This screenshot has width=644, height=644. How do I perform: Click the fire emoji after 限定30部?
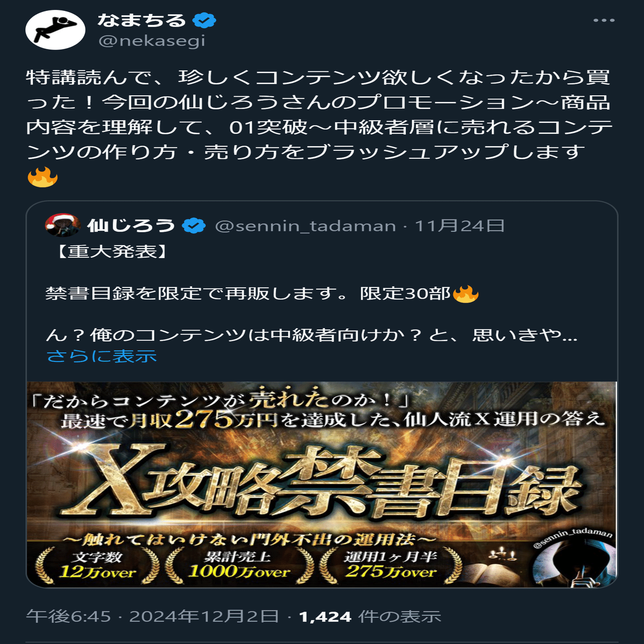[x=466, y=294]
